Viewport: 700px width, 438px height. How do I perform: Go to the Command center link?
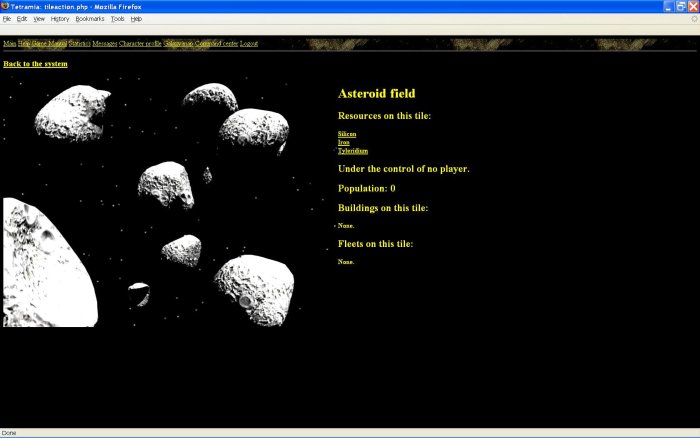216,44
